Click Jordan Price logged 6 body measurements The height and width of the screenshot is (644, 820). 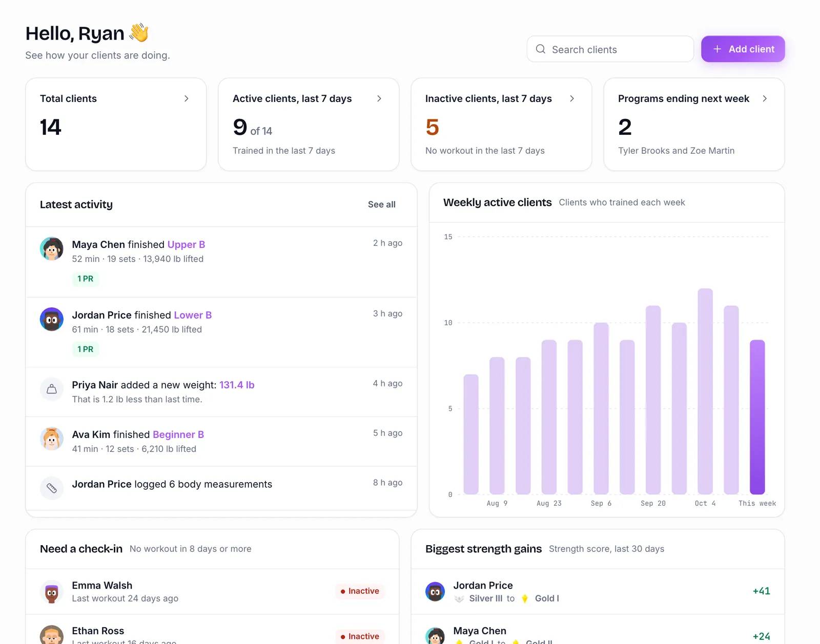(x=172, y=484)
